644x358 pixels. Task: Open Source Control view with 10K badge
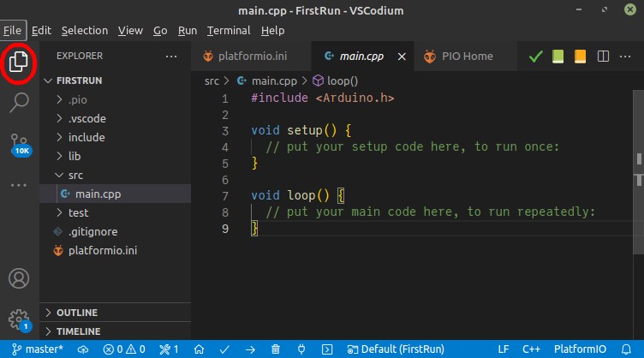[19, 143]
